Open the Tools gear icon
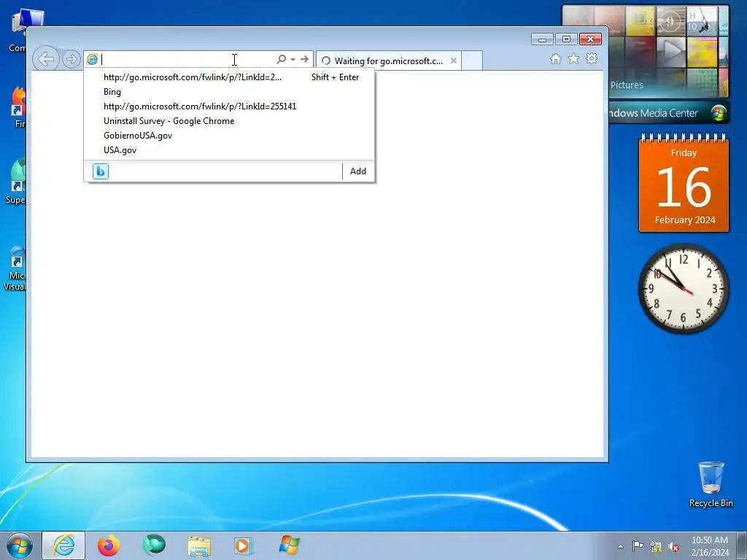Screen dimensions: 747x560 (592, 58)
